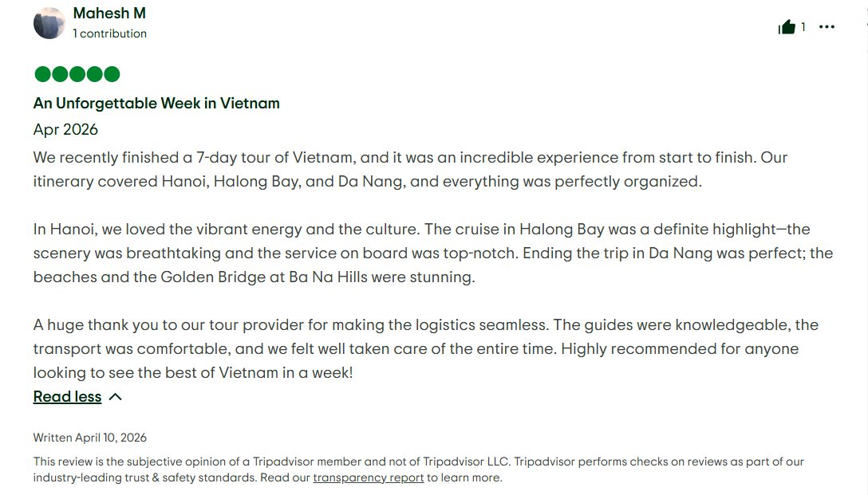Click the upward chevron icon beside Read less
This screenshot has height=495, width=868.
tap(114, 396)
